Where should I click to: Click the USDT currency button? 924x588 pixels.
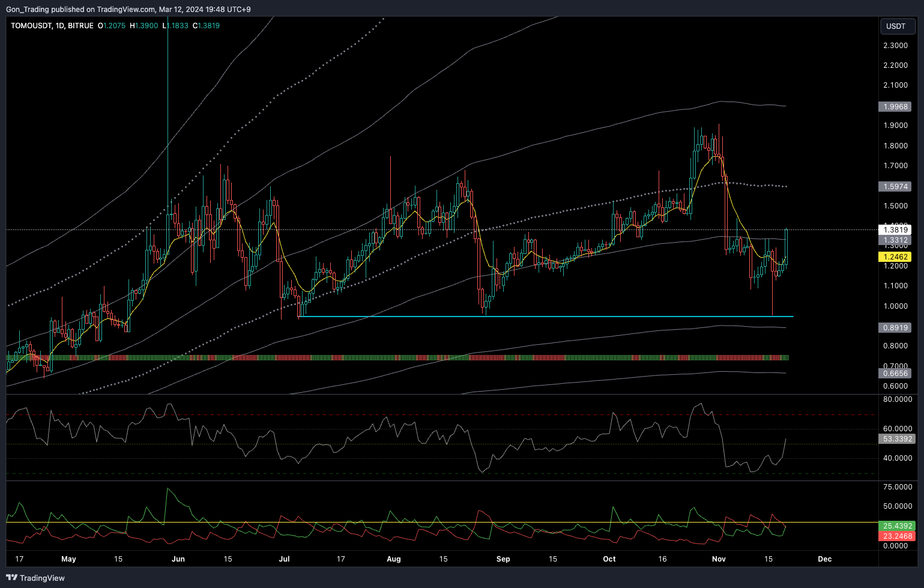point(897,26)
